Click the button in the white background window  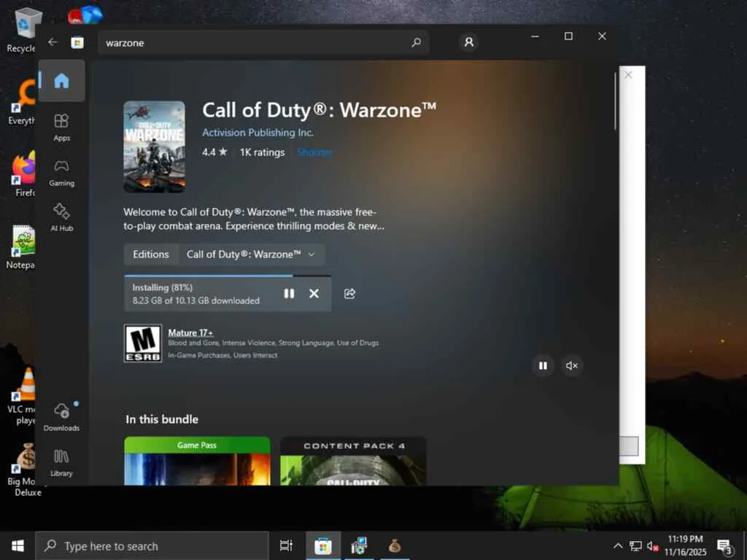pos(629,446)
